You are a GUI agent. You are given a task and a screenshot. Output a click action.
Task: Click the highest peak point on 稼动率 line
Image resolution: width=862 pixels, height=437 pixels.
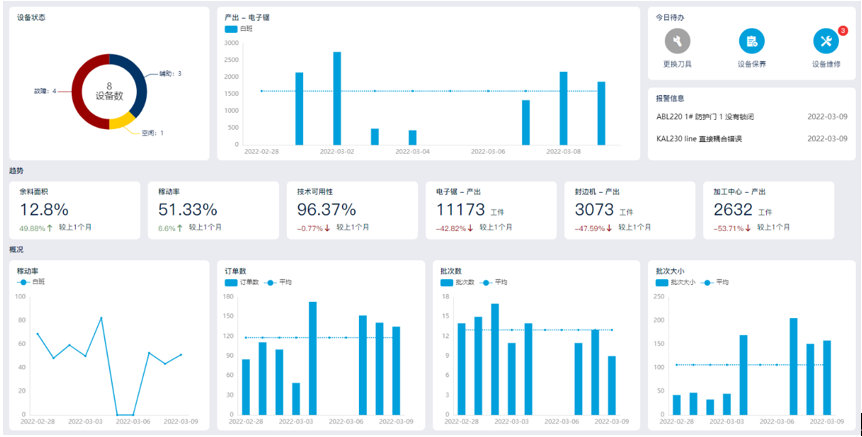click(101, 318)
